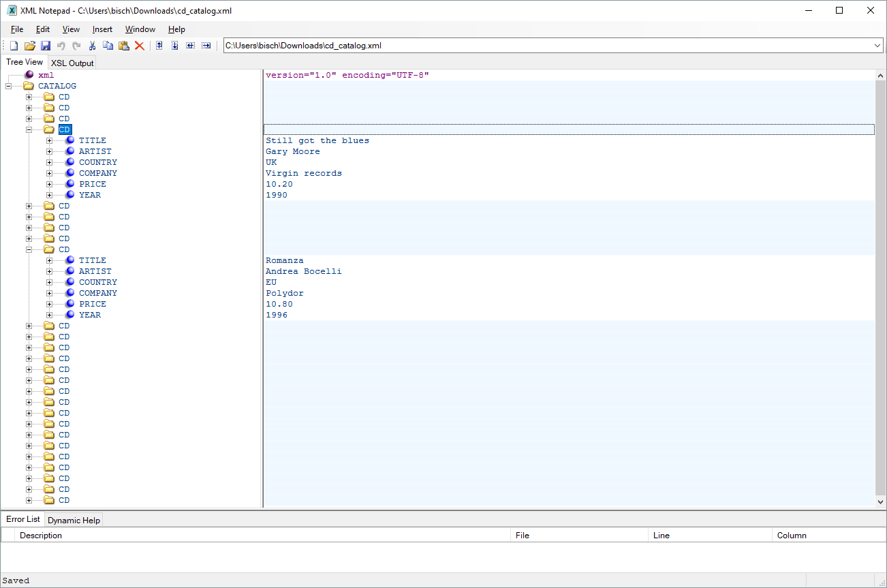Open an XML file with the folder icon
Image resolution: width=887 pixels, height=588 pixels.
(x=29, y=45)
